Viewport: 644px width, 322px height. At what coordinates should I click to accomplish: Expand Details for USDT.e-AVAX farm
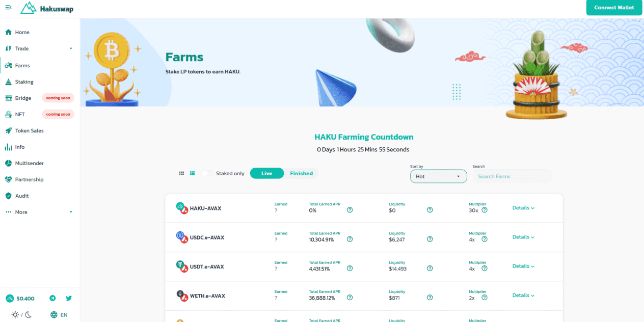pos(523,266)
